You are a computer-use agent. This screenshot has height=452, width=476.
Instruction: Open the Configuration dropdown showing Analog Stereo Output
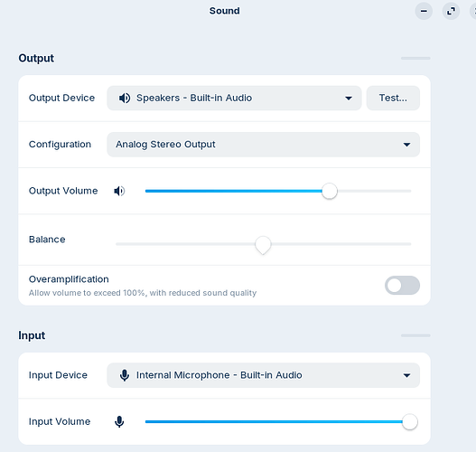click(263, 145)
